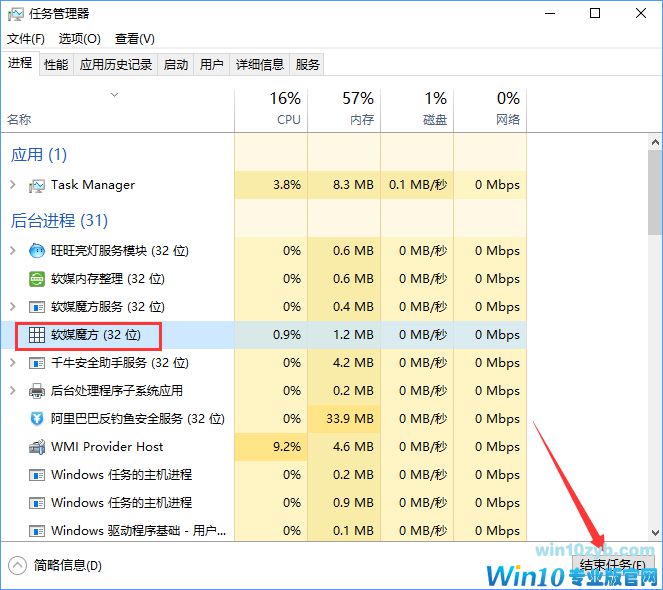663x590 pixels.
Task: Switch to the 进程 tab
Action: coord(20,63)
